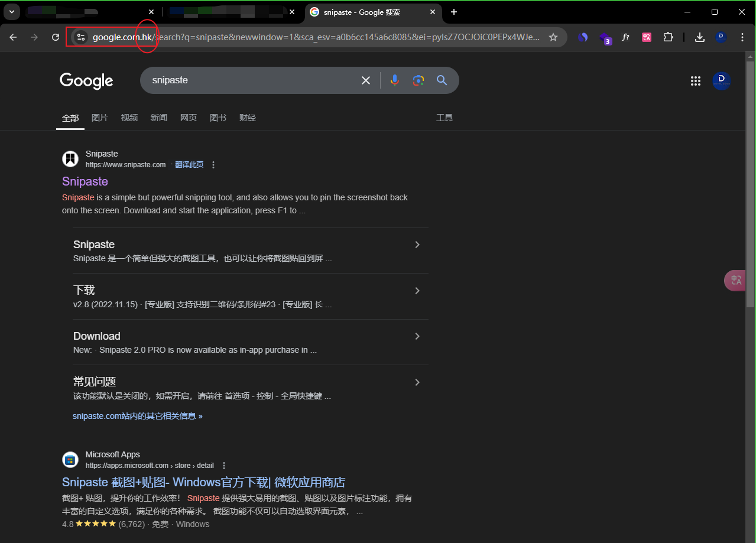Screen dimensions: 756x543
Task: Expand the chevron beside 常见问题
Action: pyautogui.click(x=417, y=382)
